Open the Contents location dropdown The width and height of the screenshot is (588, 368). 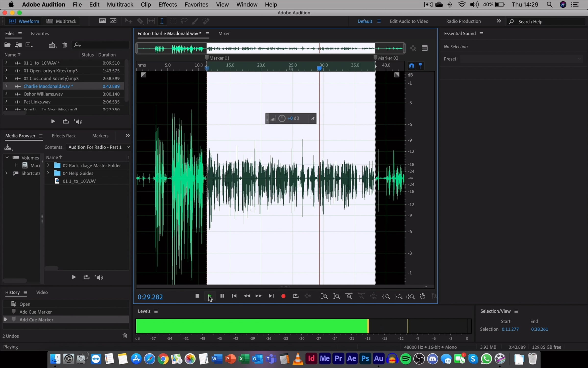click(128, 147)
